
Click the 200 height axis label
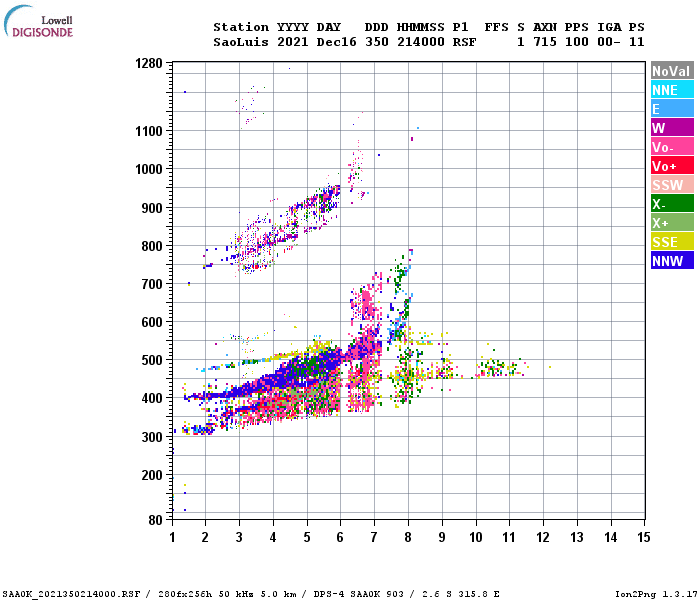click(152, 475)
